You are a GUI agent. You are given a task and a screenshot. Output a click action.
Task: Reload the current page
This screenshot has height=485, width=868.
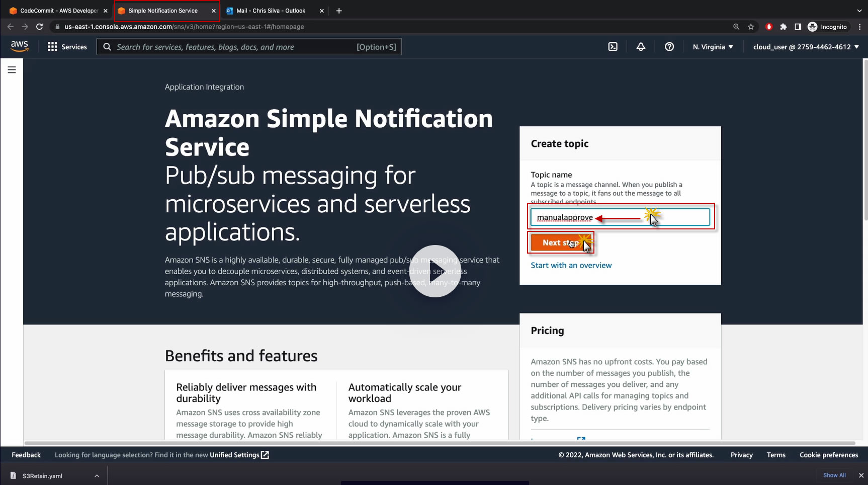(40, 27)
